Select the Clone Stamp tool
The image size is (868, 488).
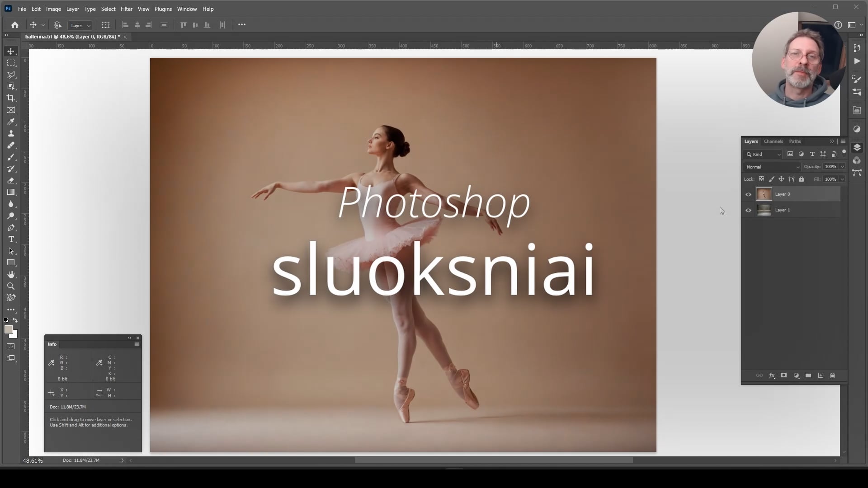11,133
